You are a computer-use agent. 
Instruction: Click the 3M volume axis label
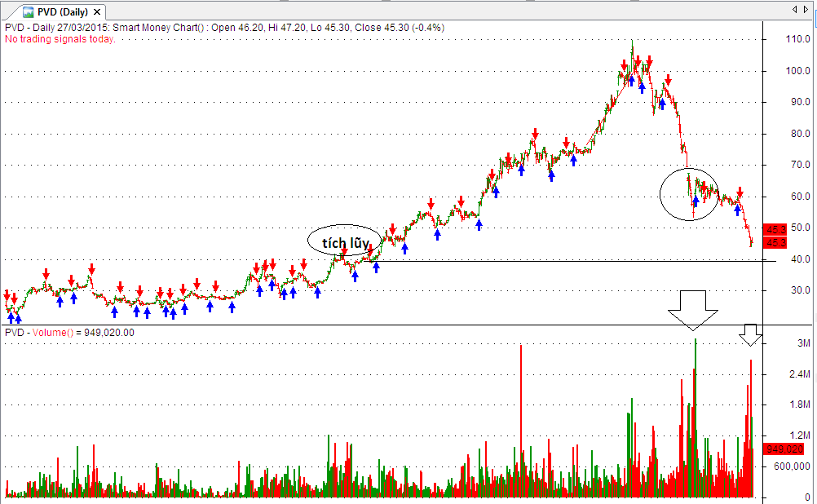[803, 343]
